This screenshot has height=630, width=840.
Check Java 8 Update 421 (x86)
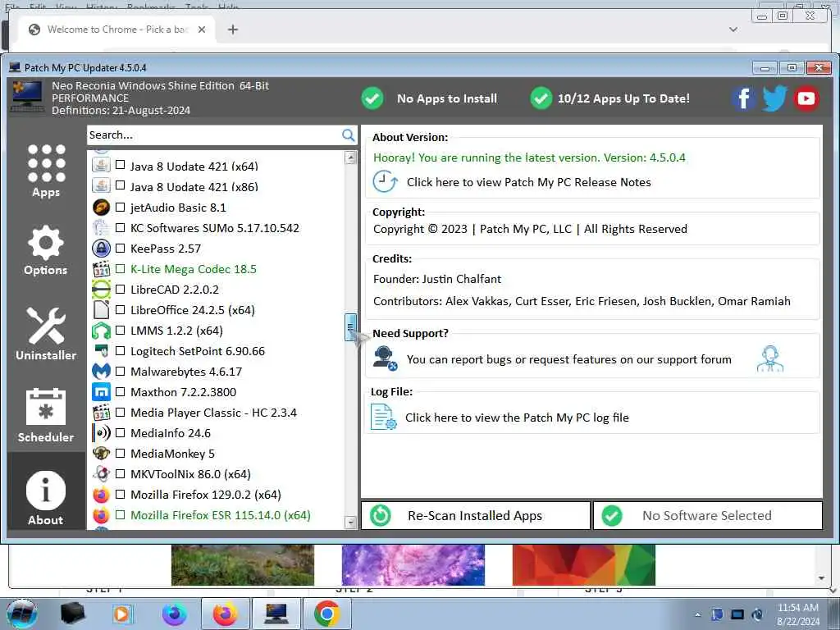(x=120, y=186)
